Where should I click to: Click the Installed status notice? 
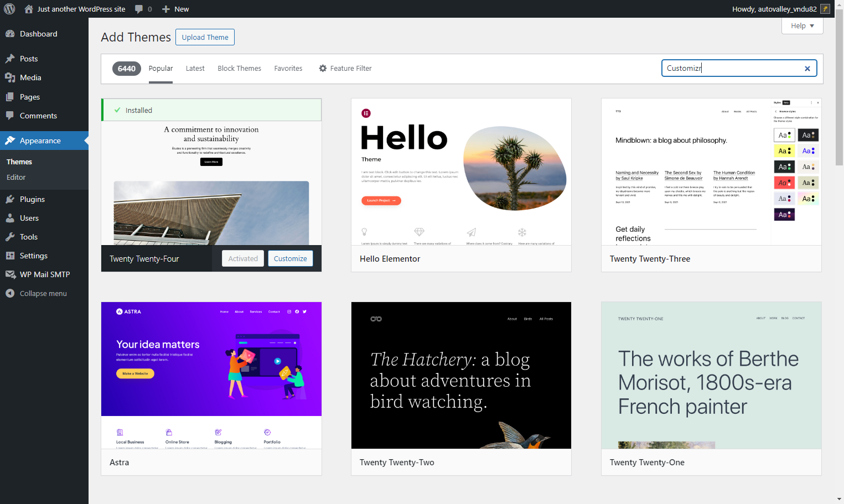point(211,110)
